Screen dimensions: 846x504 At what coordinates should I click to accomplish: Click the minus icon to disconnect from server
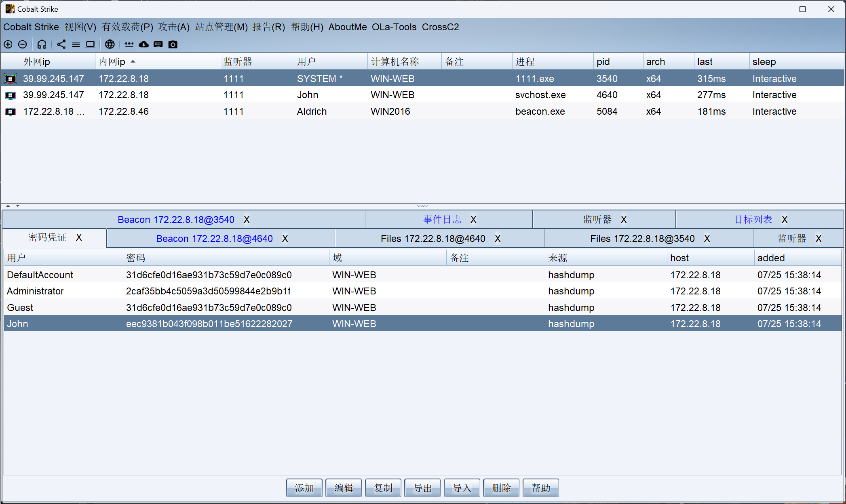pyautogui.click(x=23, y=44)
